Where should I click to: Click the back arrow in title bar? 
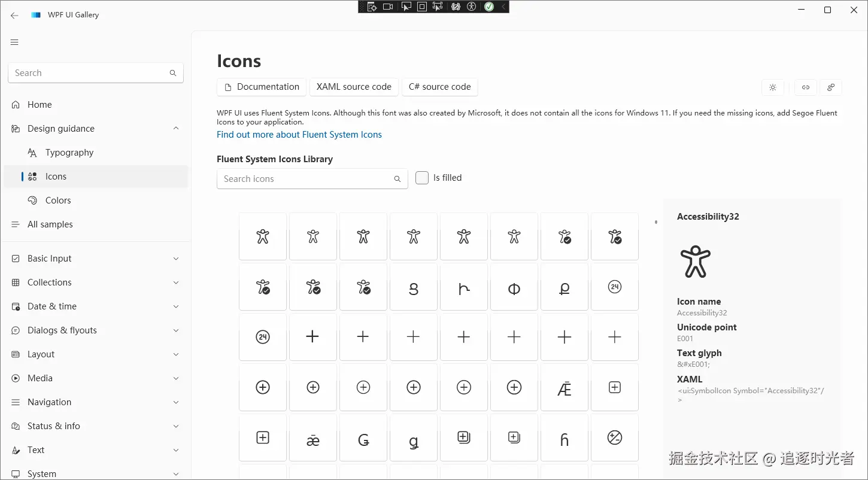14,15
